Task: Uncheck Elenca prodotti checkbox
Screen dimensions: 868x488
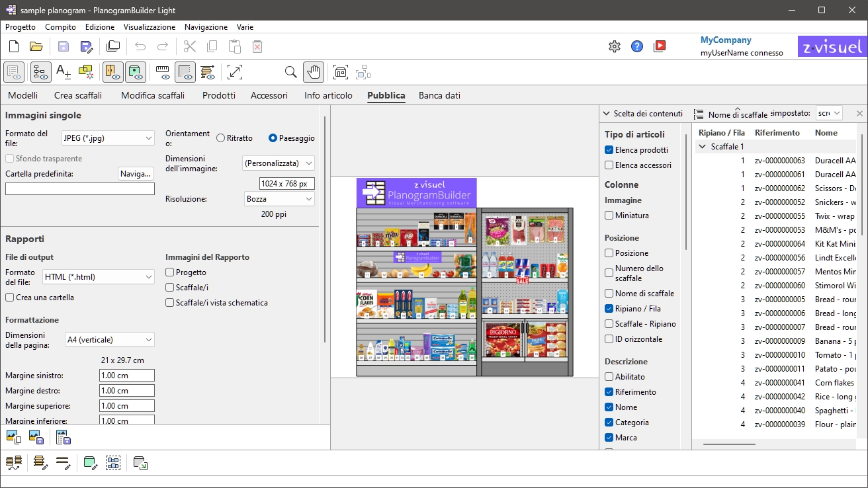Action: click(609, 150)
